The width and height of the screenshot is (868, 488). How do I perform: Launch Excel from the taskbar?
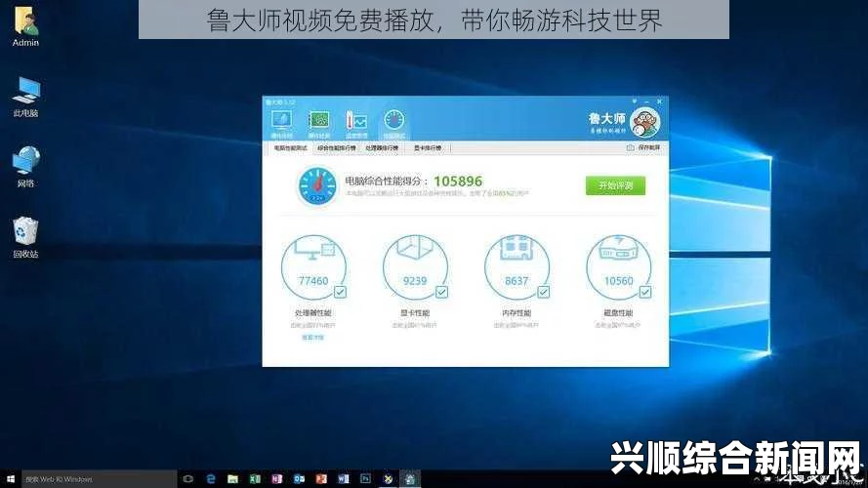pos(255,479)
